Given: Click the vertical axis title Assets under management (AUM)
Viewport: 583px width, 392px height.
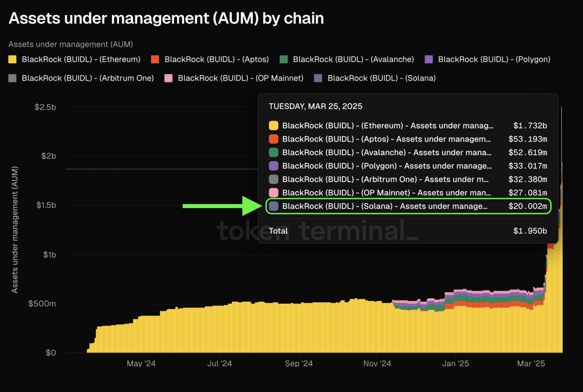Looking at the screenshot, I should [x=15, y=230].
